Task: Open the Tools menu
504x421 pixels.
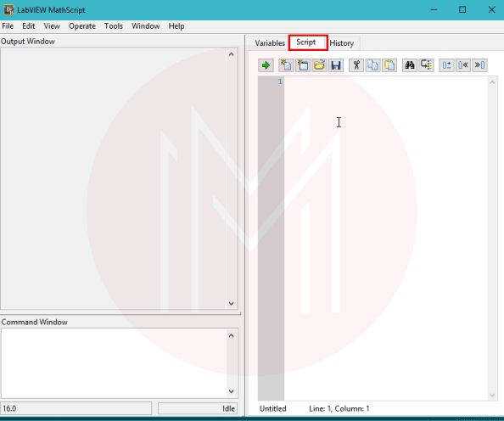Action: point(114,26)
